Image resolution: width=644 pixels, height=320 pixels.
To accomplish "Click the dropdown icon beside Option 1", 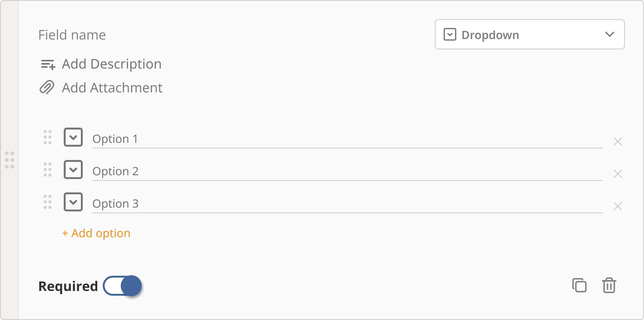I will click(73, 137).
